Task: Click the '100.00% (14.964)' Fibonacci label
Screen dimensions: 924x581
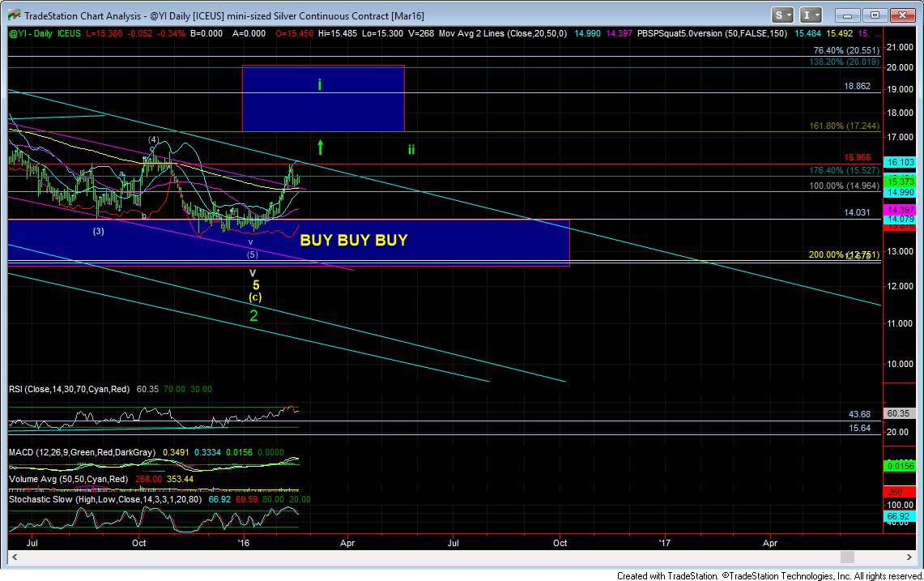Action: coord(844,186)
